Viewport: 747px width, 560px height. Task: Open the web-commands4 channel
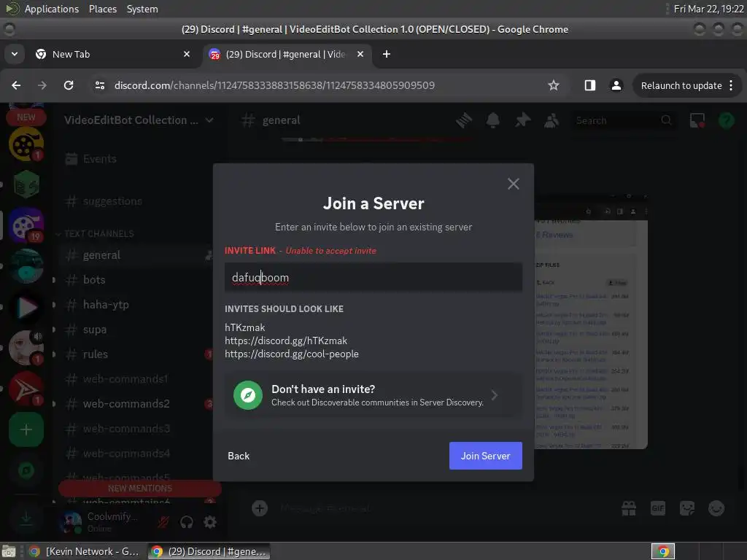pos(126,454)
